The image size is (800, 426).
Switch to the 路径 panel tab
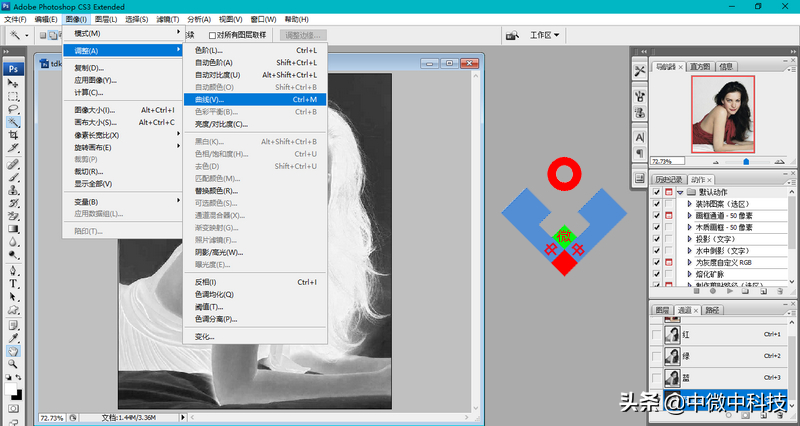point(711,310)
